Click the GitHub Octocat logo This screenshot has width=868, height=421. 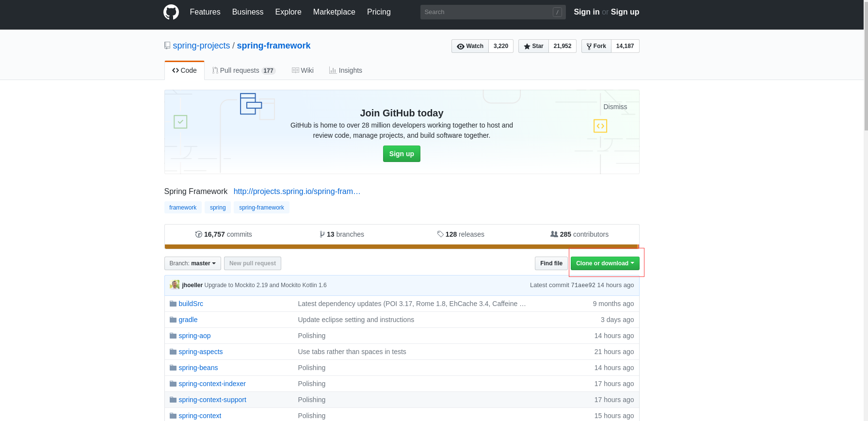click(x=171, y=12)
